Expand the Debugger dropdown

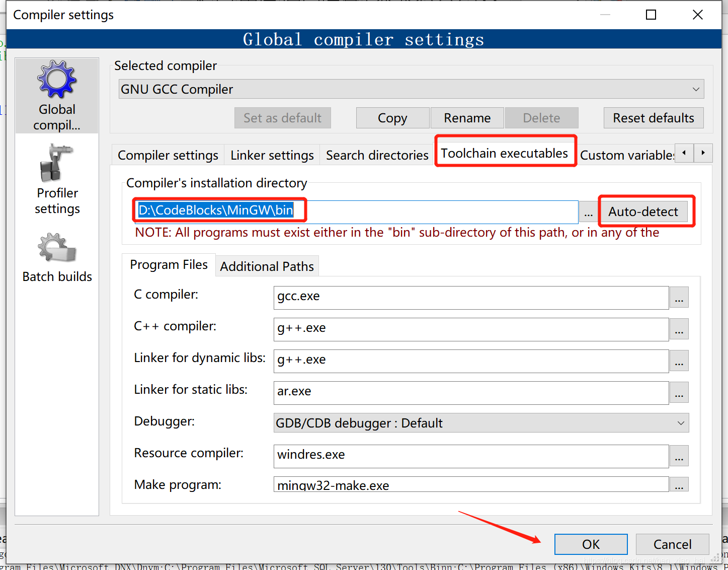click(481, 423)
